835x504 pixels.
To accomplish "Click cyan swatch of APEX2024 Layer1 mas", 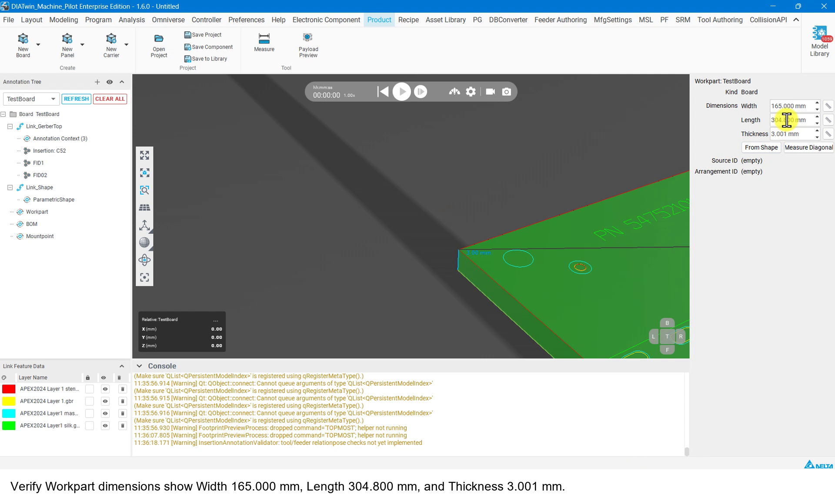I will coord(9,414).
